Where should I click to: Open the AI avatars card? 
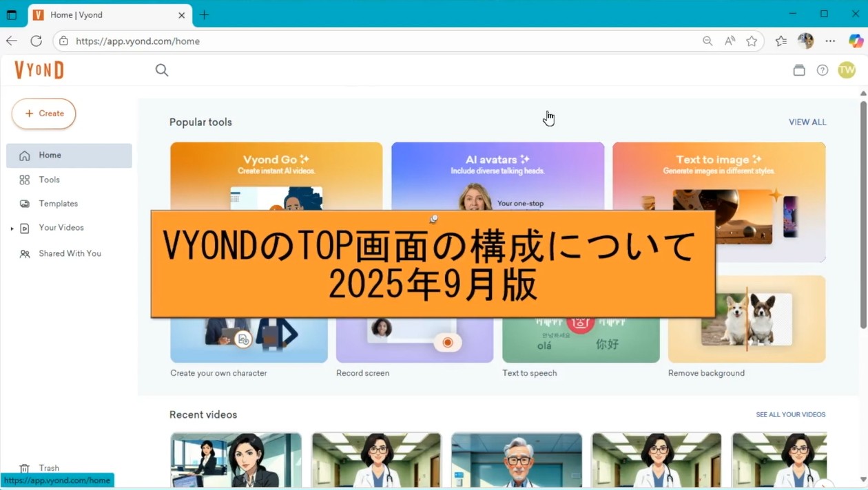pos(497,177)
